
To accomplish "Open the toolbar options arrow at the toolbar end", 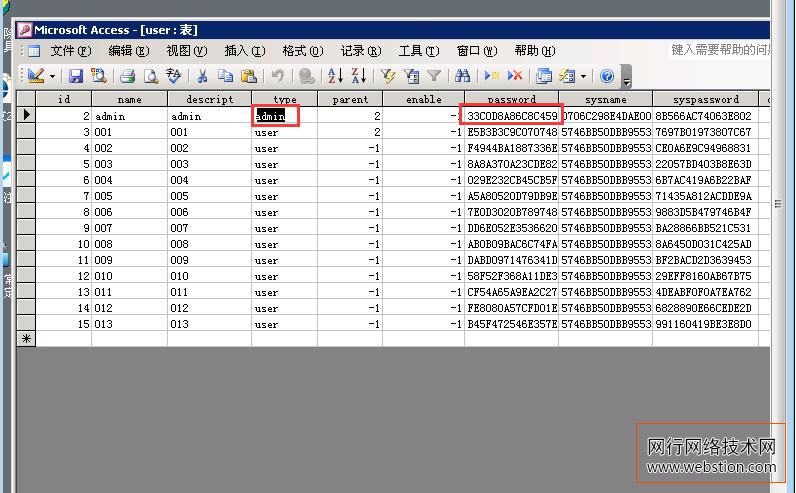I will [x=627, y=78].
